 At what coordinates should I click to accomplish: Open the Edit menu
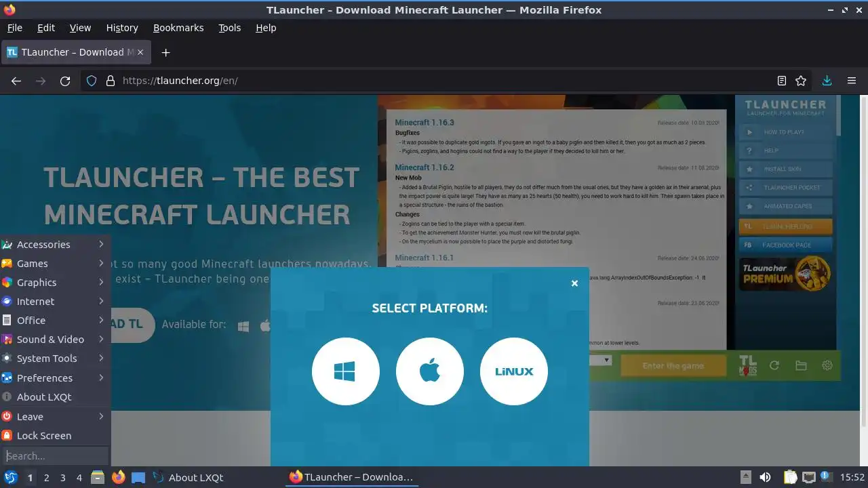pos(46,28)
